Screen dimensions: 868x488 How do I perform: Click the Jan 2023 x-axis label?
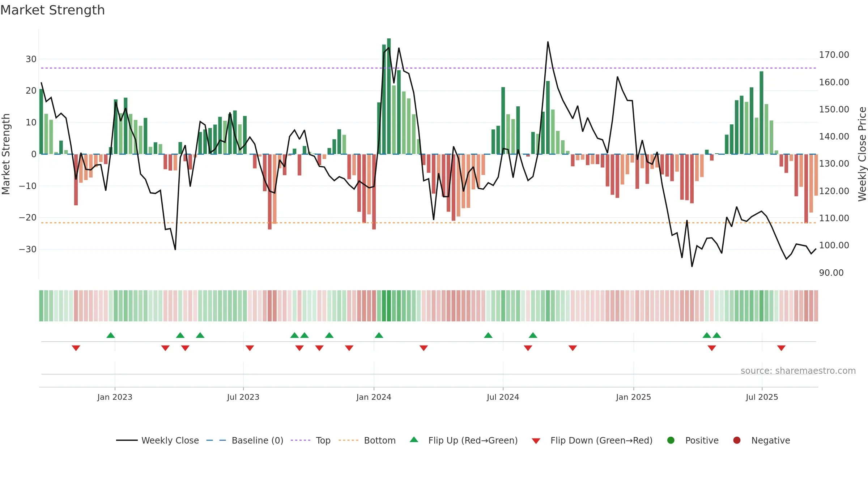coord(115,397)
